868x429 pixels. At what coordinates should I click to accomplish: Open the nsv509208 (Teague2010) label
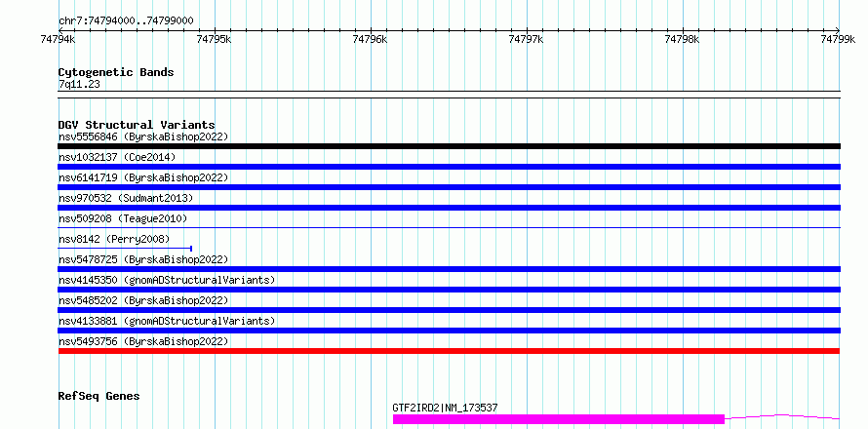point(123,218)
